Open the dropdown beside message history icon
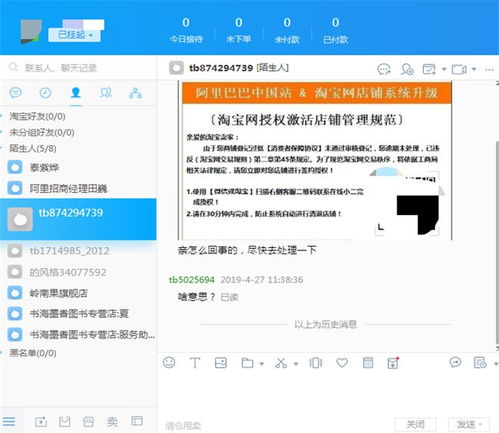Viewport: 499px width, 433px height. [496, 363]
